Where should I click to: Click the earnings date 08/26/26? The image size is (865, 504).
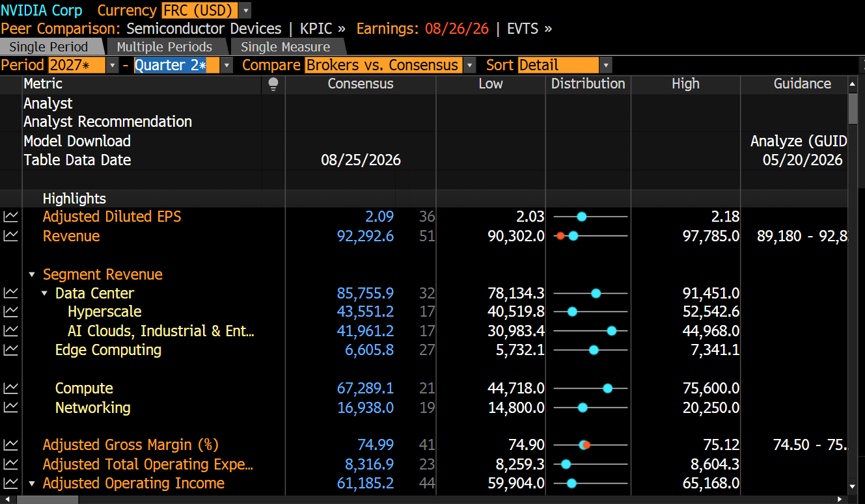pos(456,29)
